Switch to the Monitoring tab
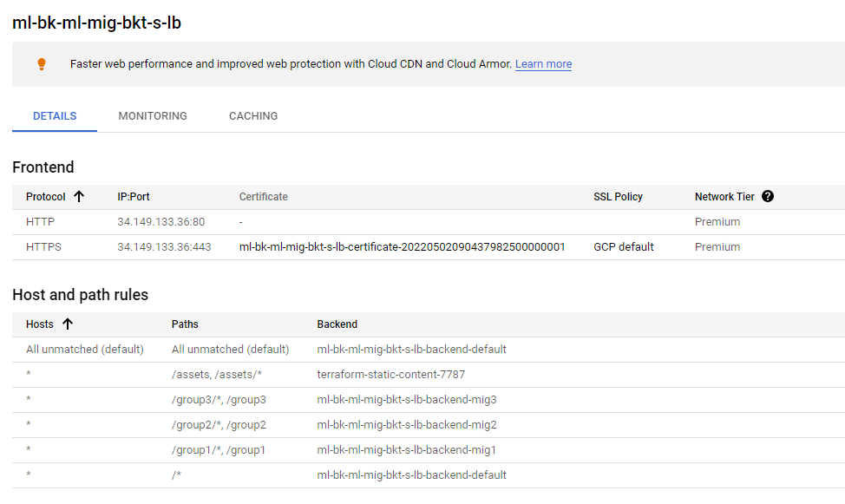 point(153,115)
